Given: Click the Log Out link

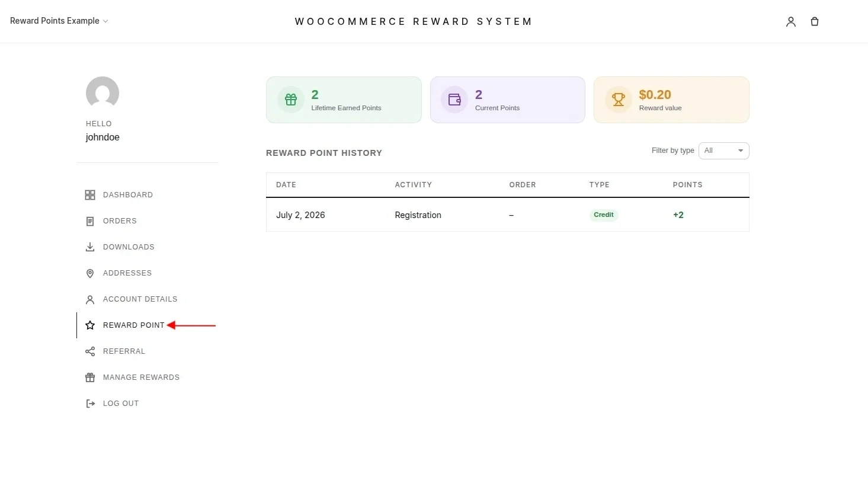Looking at the screenshot, I should click(121, 404).
